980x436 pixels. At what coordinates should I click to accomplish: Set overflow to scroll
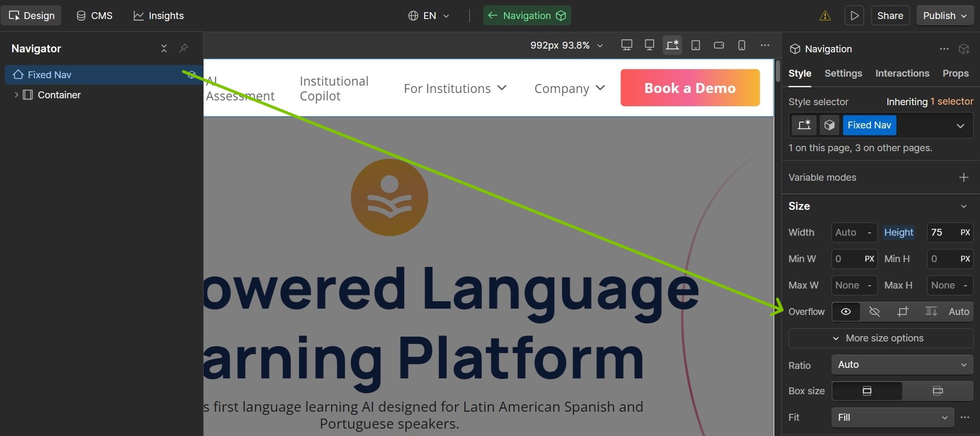coord(931,312)
